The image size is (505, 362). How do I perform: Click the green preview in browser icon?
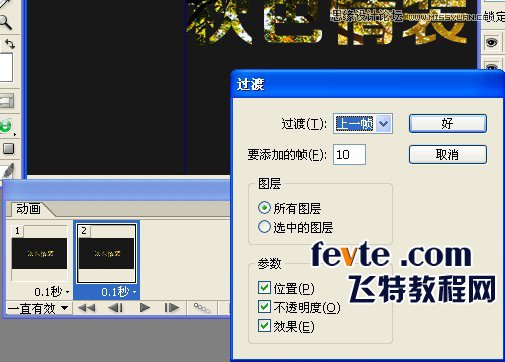pos(6,126)
